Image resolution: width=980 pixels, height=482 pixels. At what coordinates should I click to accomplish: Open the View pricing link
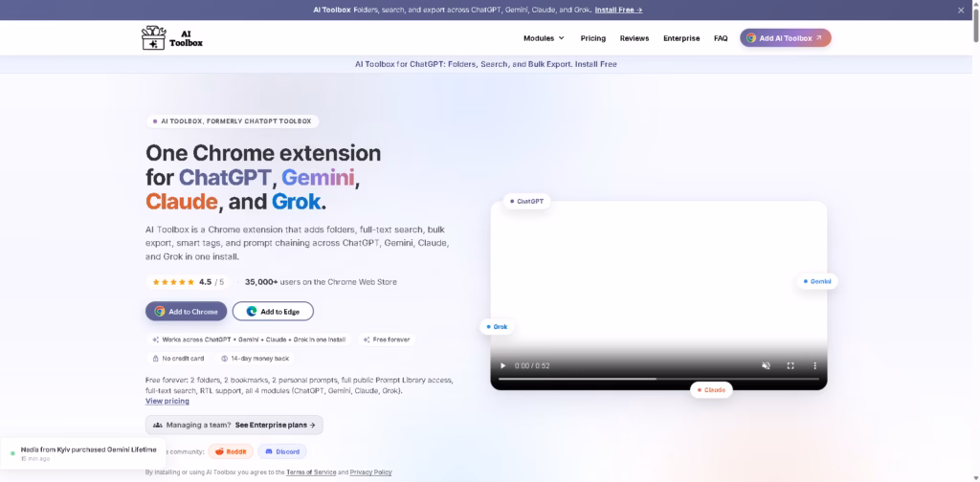pyautogui.click(x=167, y=401)
